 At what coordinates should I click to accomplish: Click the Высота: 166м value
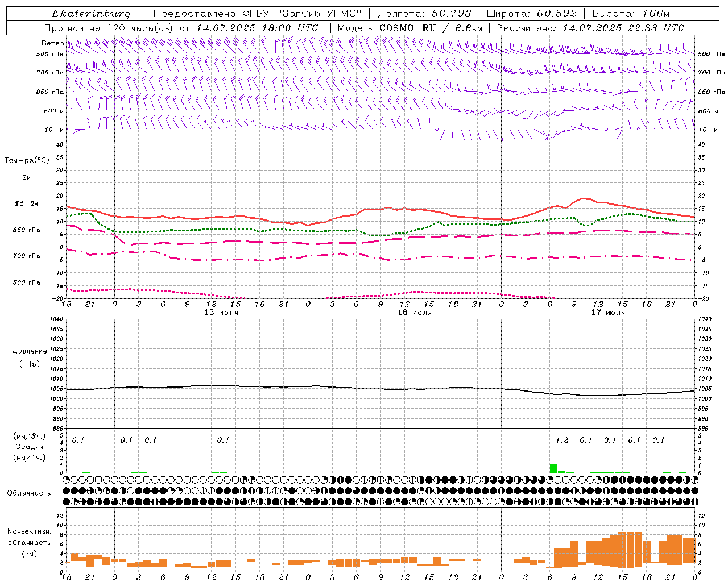point(631,14)
